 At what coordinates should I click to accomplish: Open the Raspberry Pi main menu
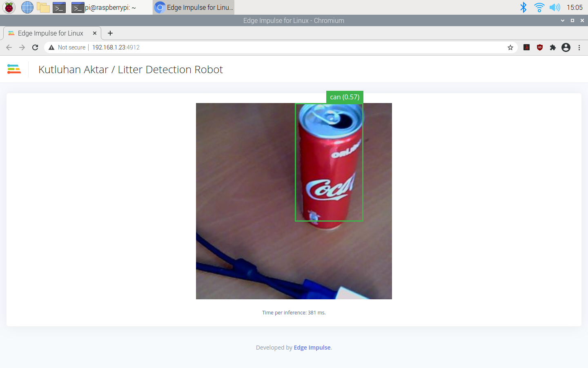pos(9,7)
